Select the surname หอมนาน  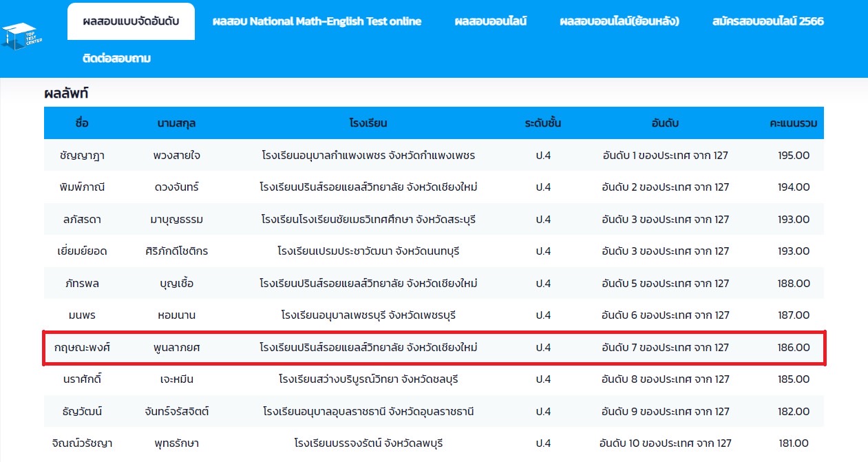point(177,315)
